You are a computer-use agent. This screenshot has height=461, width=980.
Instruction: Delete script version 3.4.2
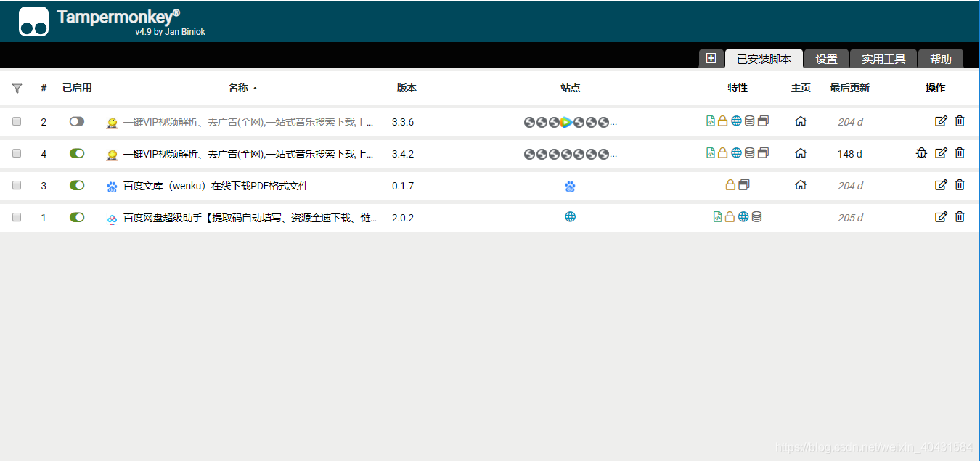[960, 153]
